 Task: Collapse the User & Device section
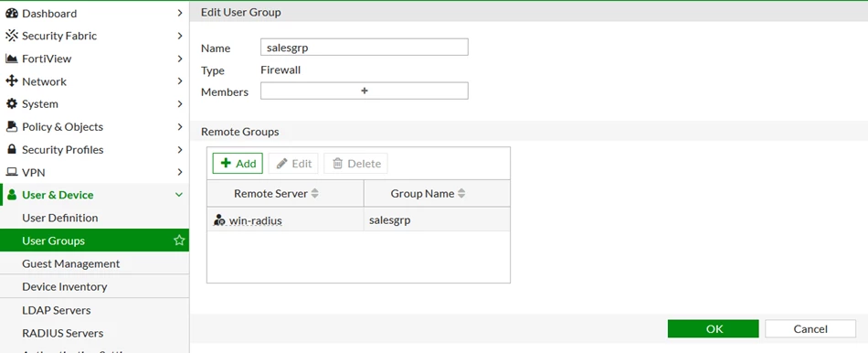(x=179, y=195)
